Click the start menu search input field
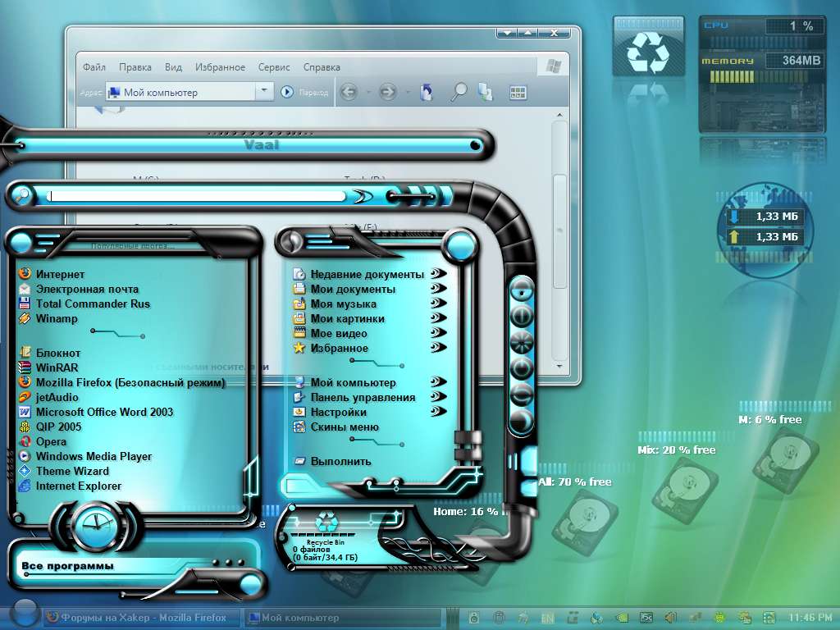 pyautogui.click(x=196, y=196)
